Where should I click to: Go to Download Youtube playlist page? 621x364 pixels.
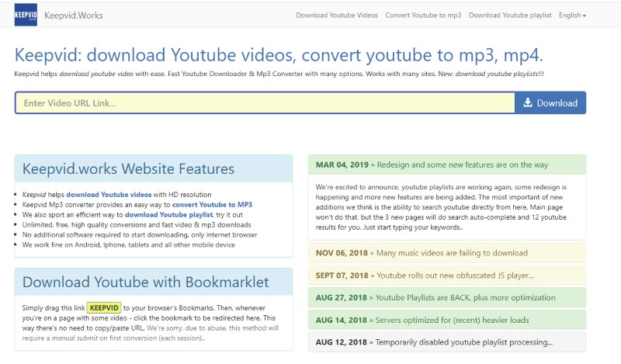tap(509, 16)
